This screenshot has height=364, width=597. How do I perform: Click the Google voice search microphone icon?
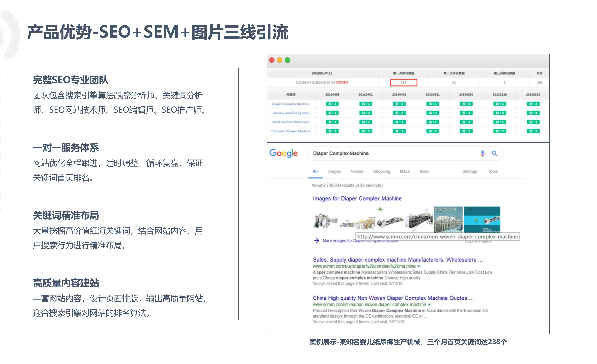(482, 154)
